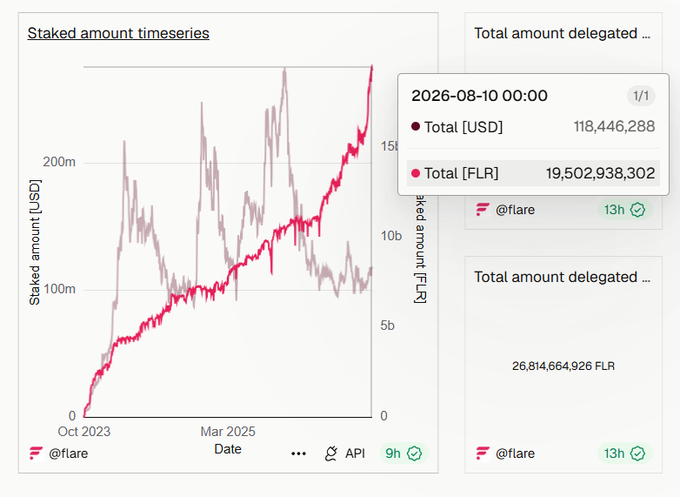Screen dimensions: 680x497
Task: Open the three-dots menu on timeseries card
Action: point(299,454)
